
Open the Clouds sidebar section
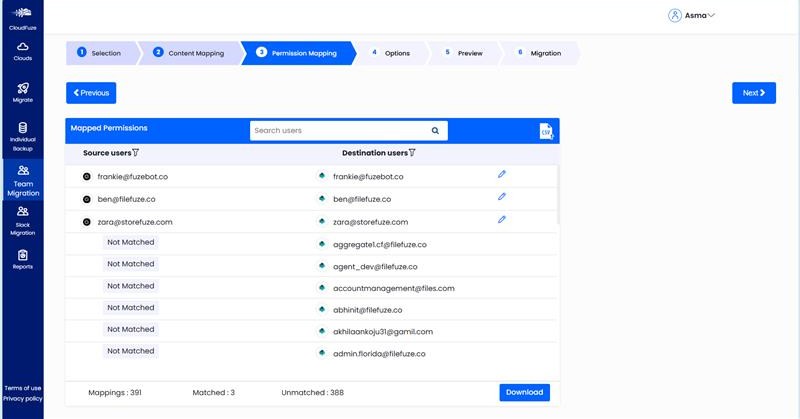coord(22,52)
